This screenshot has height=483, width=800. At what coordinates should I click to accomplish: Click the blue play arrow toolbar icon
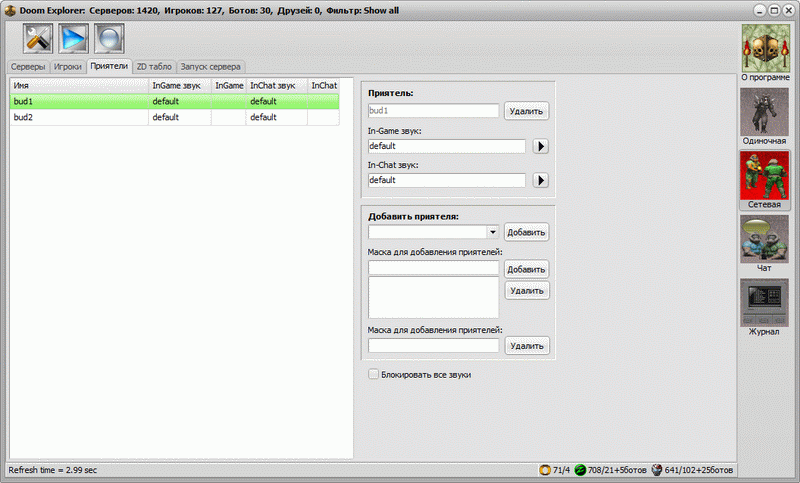click(73, 39)
